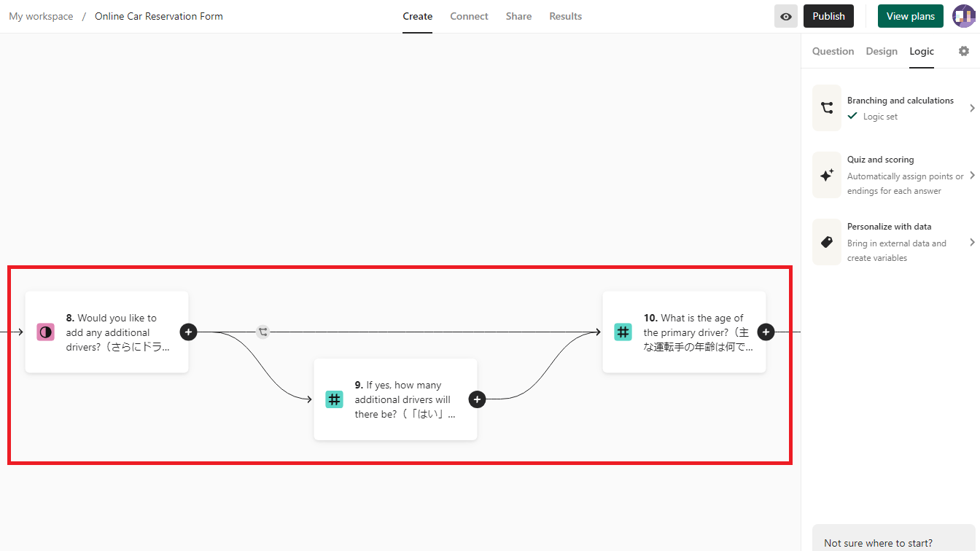Open the user avatar menu
Image resolution: width=980 pixels, height=551 pixels.
(963, 16)
